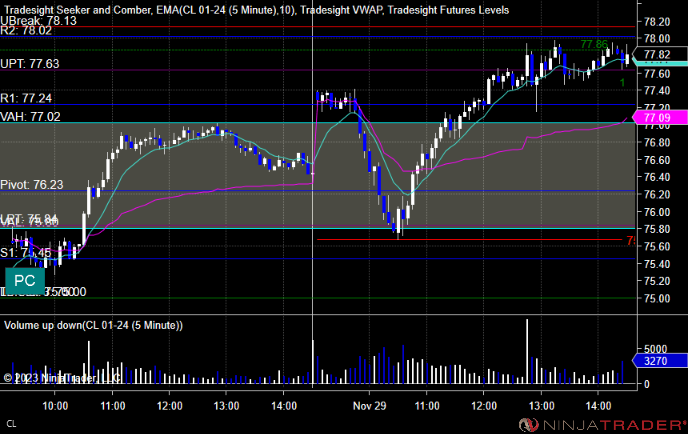Image resolution: width=688 pixels, height=434 pixels.
Task: Click the 76.60 price axis label
Action: pos(657,160)
